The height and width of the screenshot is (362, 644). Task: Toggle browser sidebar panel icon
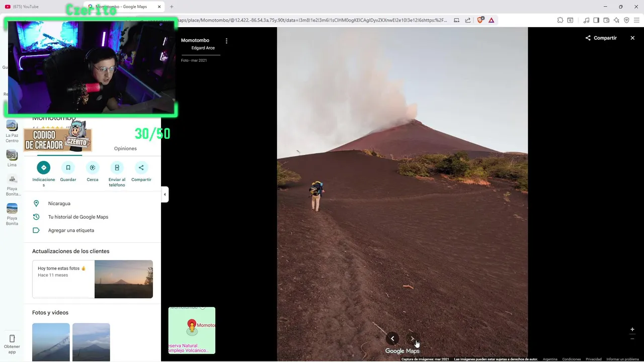point(596,20)
